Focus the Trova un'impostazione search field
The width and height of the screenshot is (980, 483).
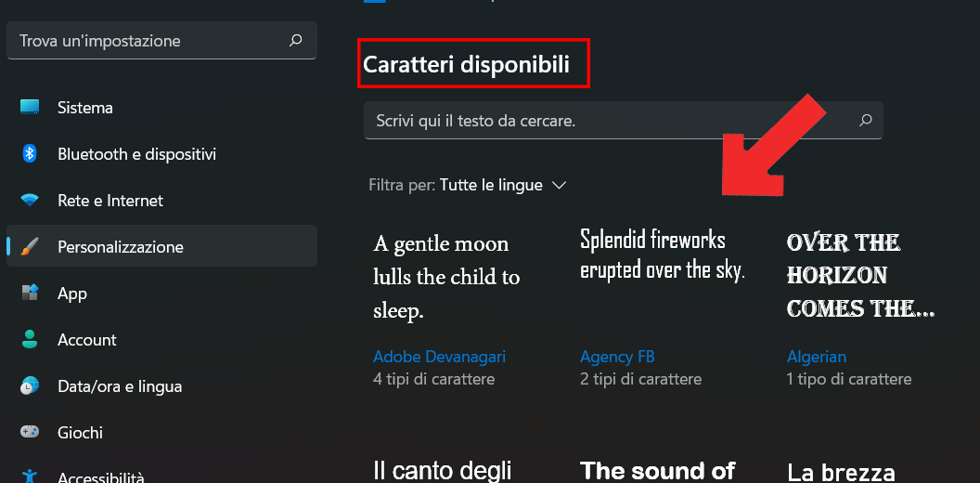tap(161, 41)
